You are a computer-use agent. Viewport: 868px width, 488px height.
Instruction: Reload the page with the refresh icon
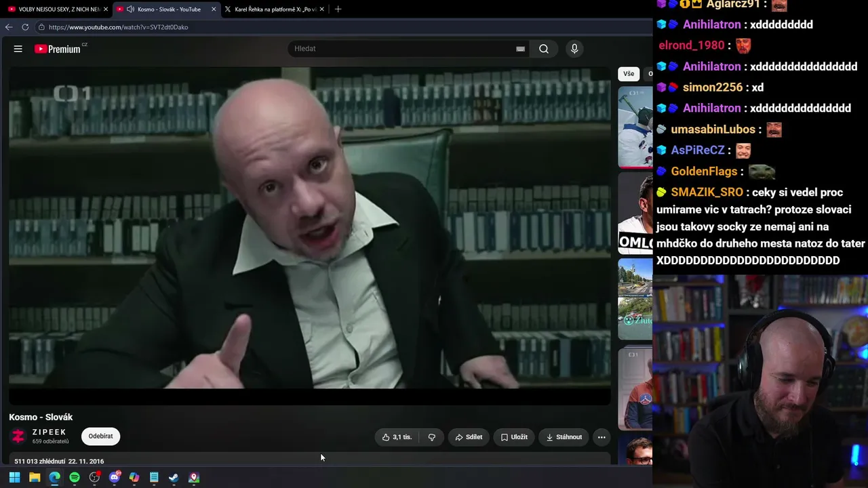[25, 27]
